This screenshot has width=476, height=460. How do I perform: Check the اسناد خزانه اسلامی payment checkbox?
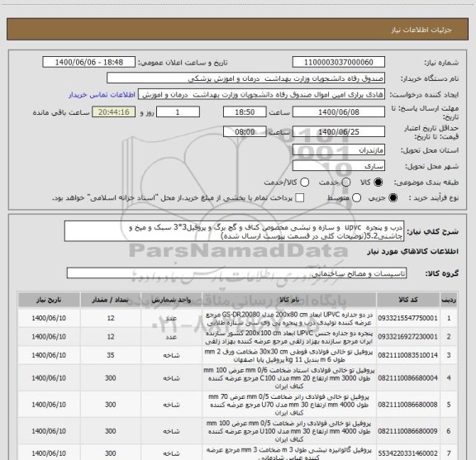(x=300, y=198)
